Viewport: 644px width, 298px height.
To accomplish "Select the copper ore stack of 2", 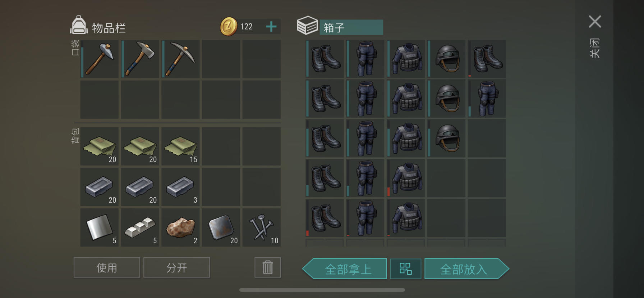I will click(x=180, y=227).
